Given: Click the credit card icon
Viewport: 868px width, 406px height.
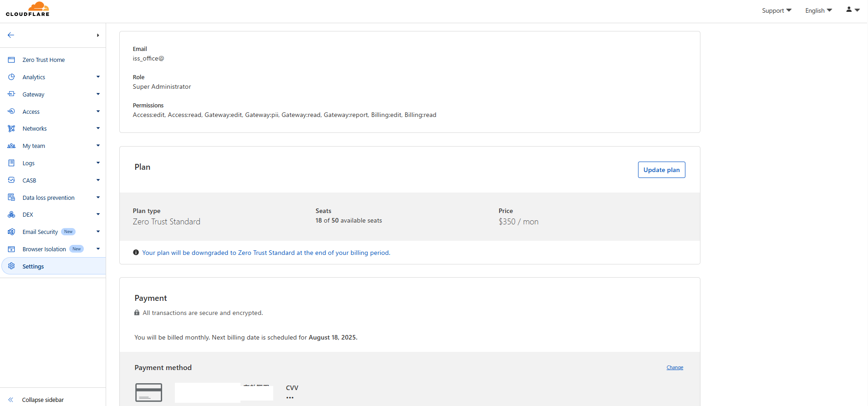Looking at the screenshot, I should 148,392.
